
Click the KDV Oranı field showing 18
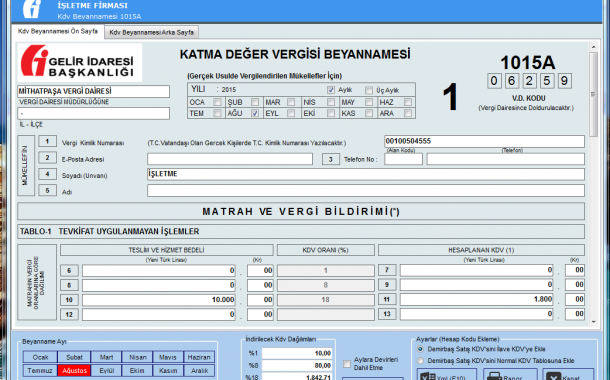[326, 300]
